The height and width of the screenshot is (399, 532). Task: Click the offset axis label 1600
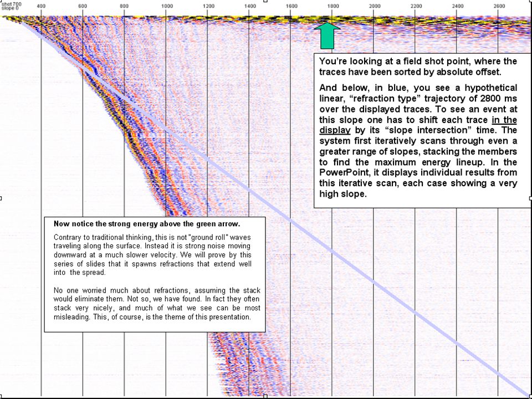(291, 6)
